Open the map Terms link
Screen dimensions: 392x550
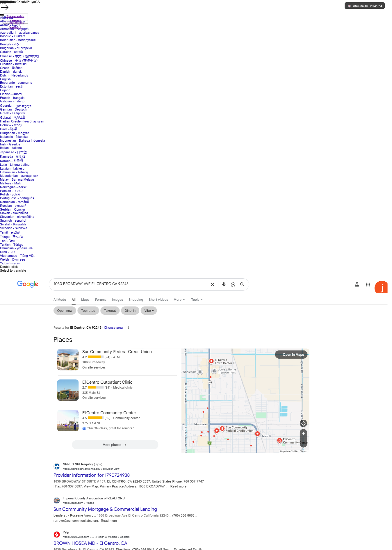tap(303, 451)
